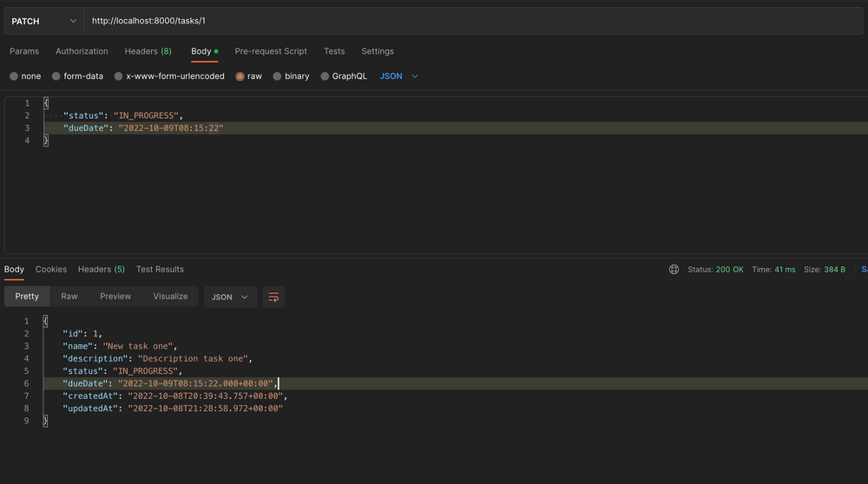Open the Tests tab
The height and width of the screenshot is (484, 868).
334,51
